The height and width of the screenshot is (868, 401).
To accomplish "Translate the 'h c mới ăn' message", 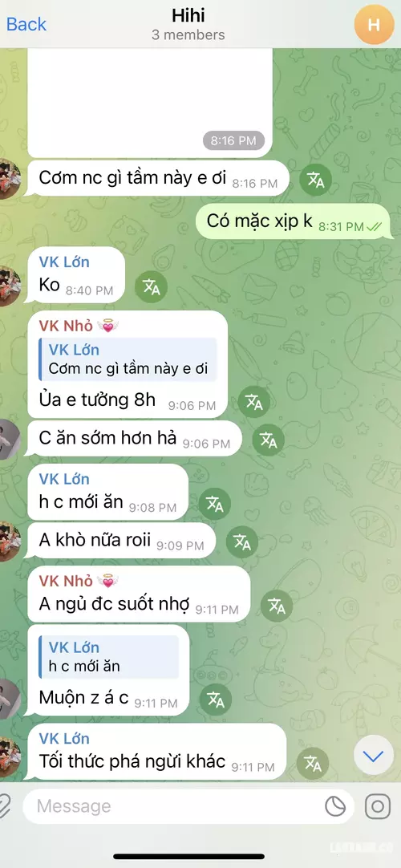I will (x=215, y=504).
